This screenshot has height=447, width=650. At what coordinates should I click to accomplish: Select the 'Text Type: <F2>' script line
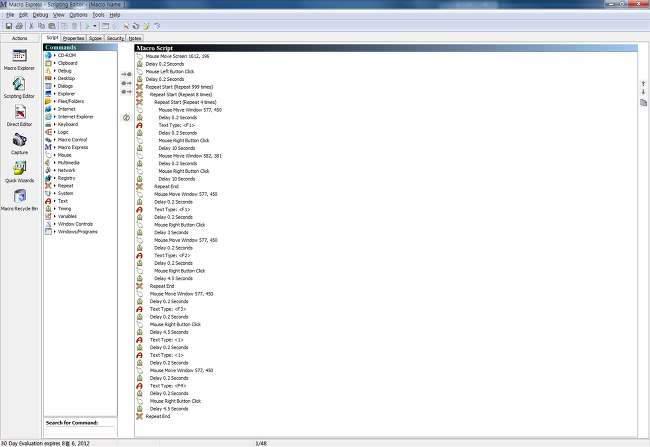coord(172,255)
